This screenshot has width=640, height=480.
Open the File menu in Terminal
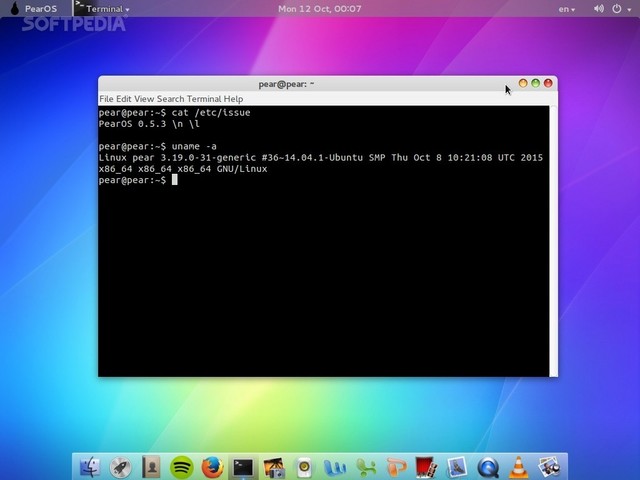point(106,99)
